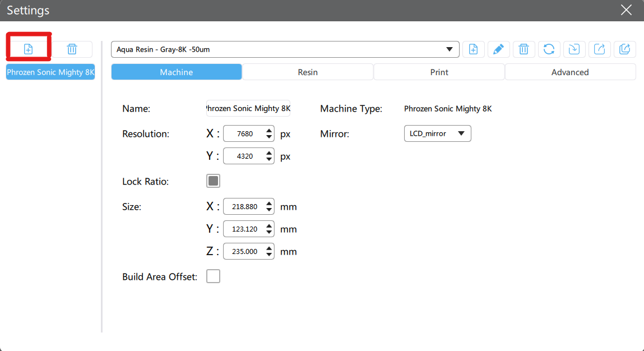Click the export all profiles icon

point(624,49)
